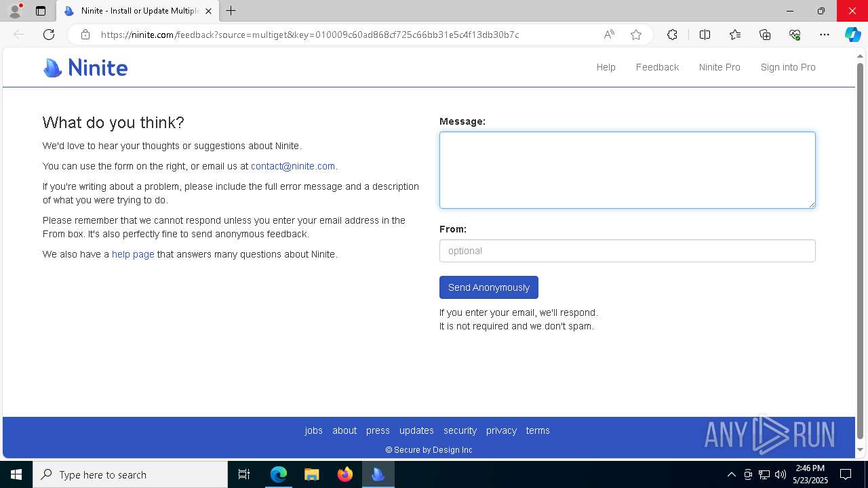The width and height of the screenshot is (868, 488).
Task: Open the Collections panel
Action: tap(765, 35)
